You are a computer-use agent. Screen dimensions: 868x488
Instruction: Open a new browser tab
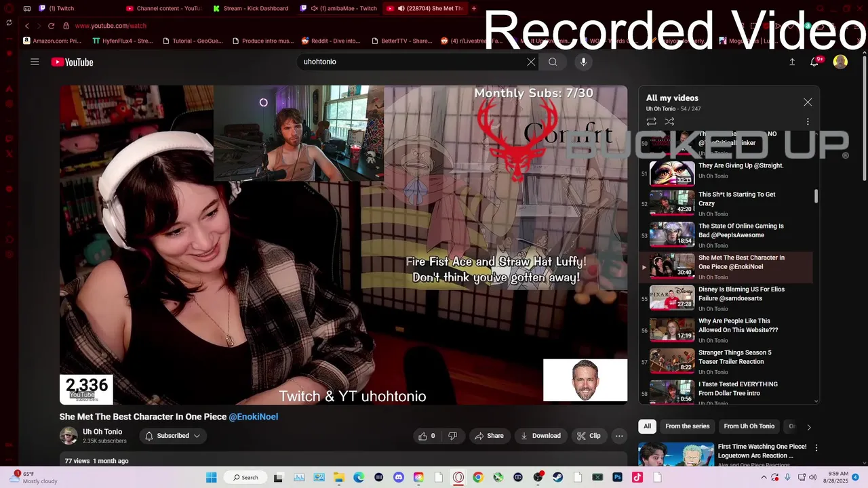(474, 8)
